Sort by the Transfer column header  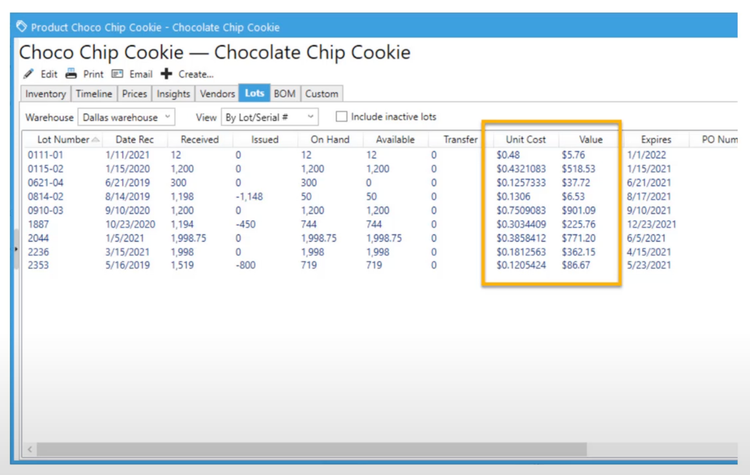point(460,140)
